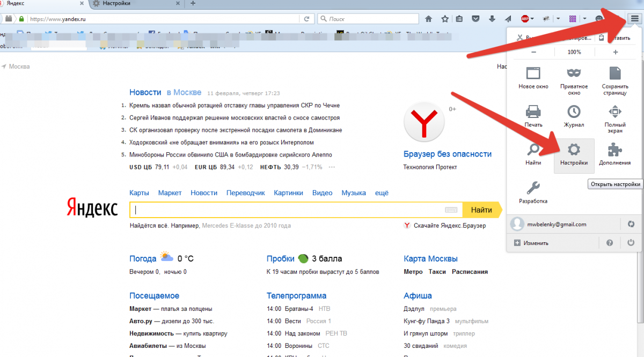Open Карта Москвы link
Viewport: 644px width, 357px height.
(x=430, y=258)
